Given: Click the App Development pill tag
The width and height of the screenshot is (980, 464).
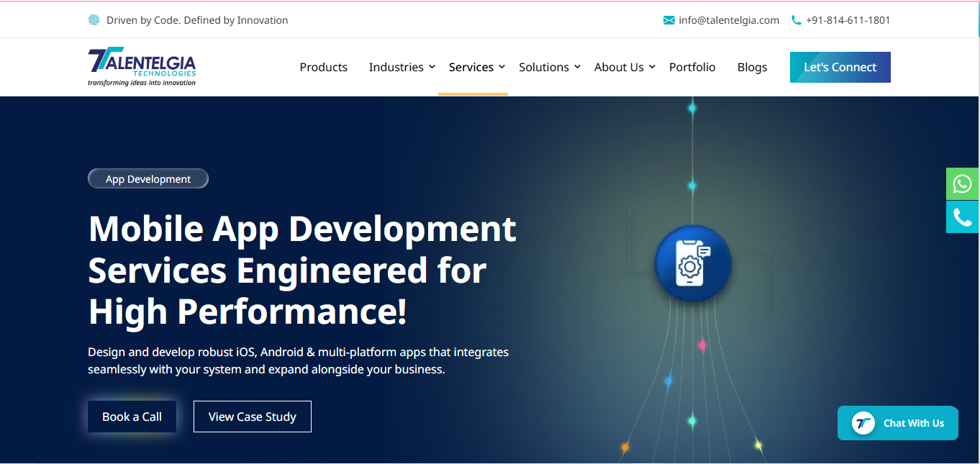Looking at the screenshot, I should click(148, 179).
